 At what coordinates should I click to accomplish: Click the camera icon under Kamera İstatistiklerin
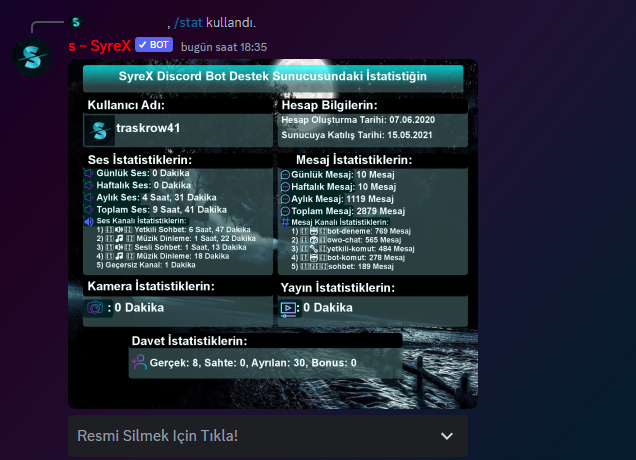(x=95, y=308)
